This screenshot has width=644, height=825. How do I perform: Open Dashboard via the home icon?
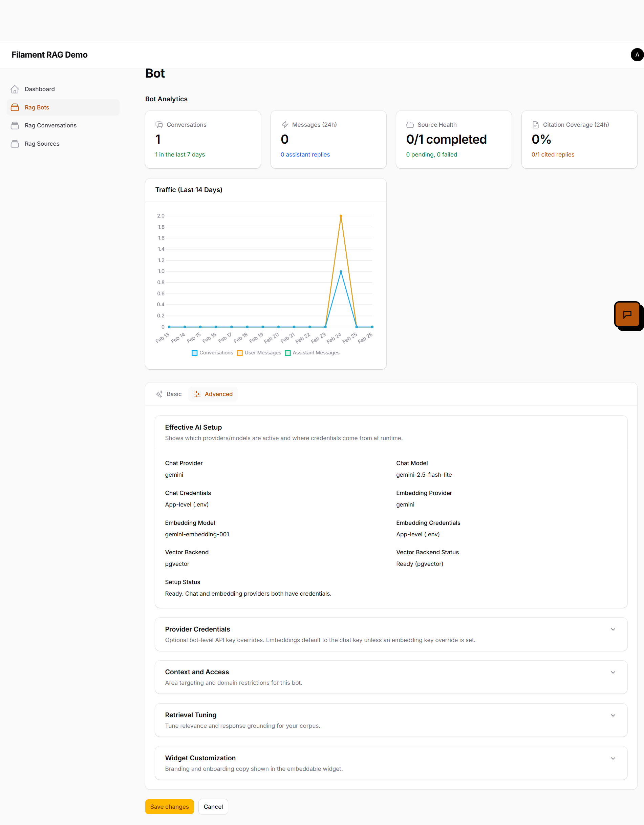(15, 89)
